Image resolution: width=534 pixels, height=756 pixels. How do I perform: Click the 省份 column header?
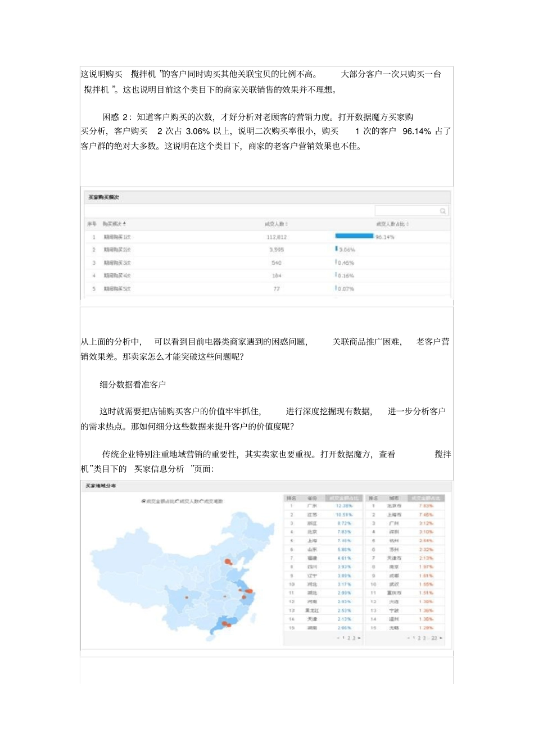[x=312, y=498]
